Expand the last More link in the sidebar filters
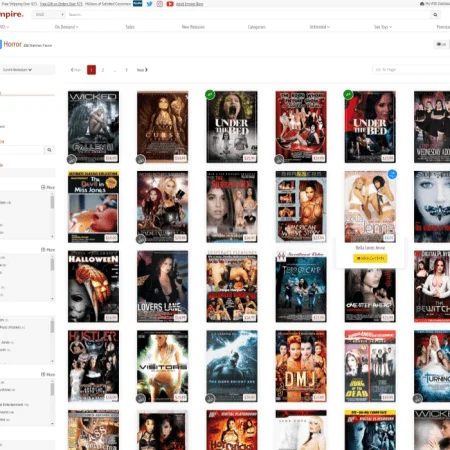The height and width of the screenshot is (450, 450). 48,375
